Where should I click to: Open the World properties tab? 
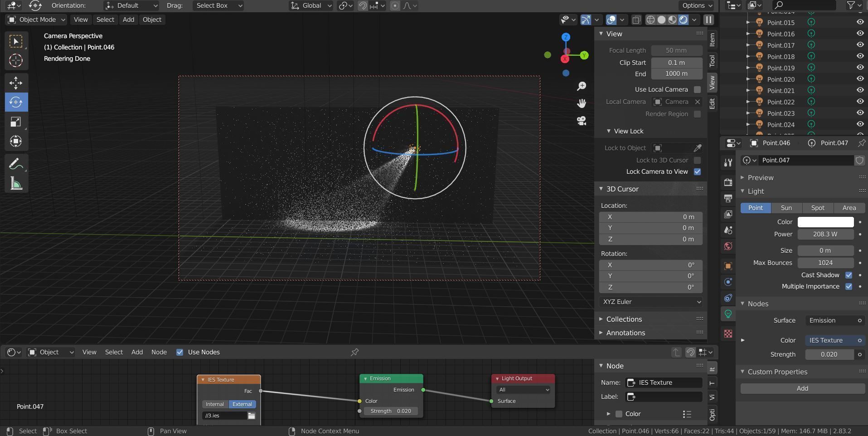(x=728, y=246)
